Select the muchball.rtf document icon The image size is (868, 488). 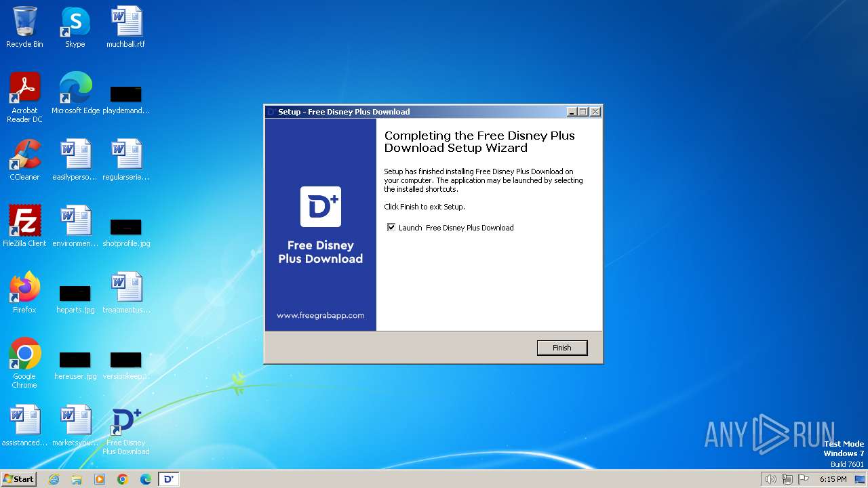[x=126, y=27]
